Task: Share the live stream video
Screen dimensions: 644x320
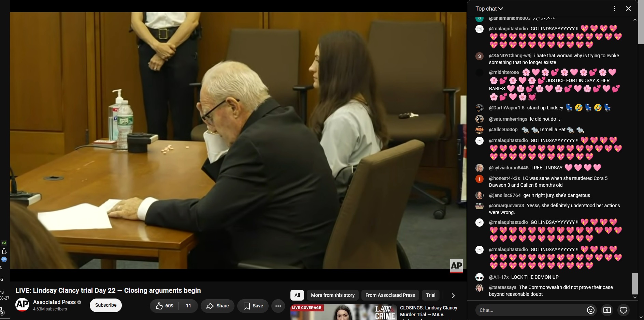Action: [217, 306]
